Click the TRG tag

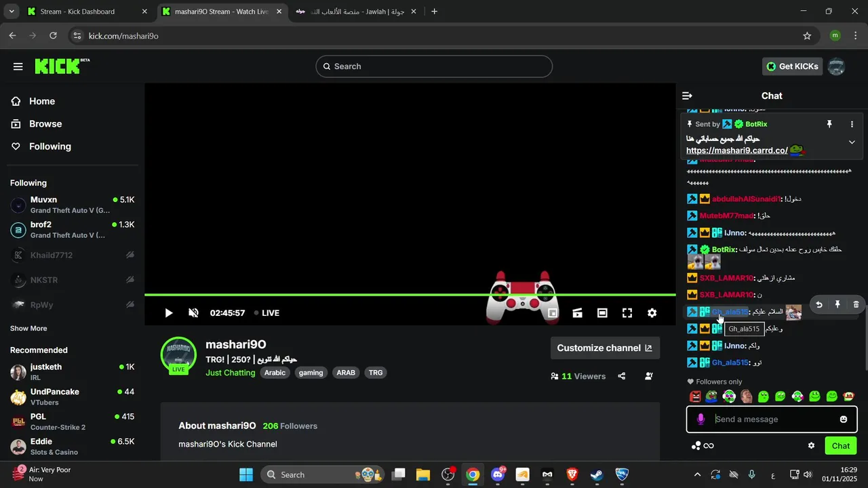376,373
